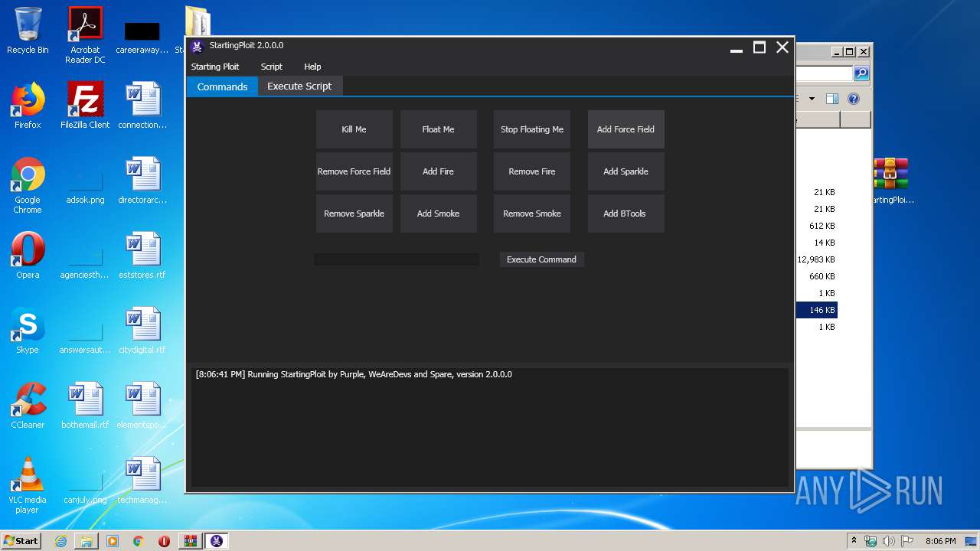Click Remove Force Field button
Viewport: 980px width, 551px height.
pos(354,171)
